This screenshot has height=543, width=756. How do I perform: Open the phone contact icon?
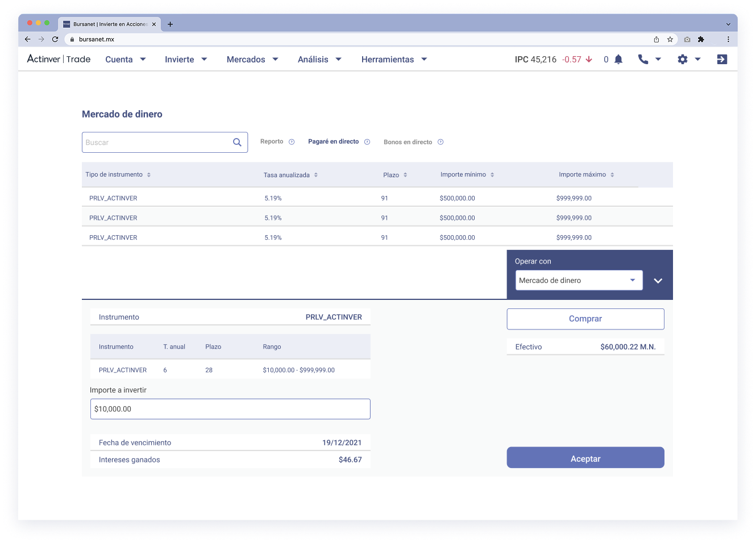(643, 59)
